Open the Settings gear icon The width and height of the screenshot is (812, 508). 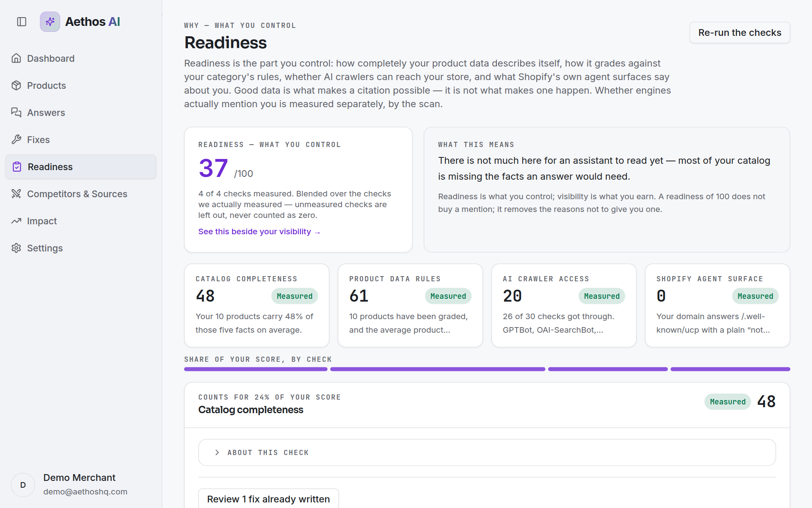[x=16, y=248]
